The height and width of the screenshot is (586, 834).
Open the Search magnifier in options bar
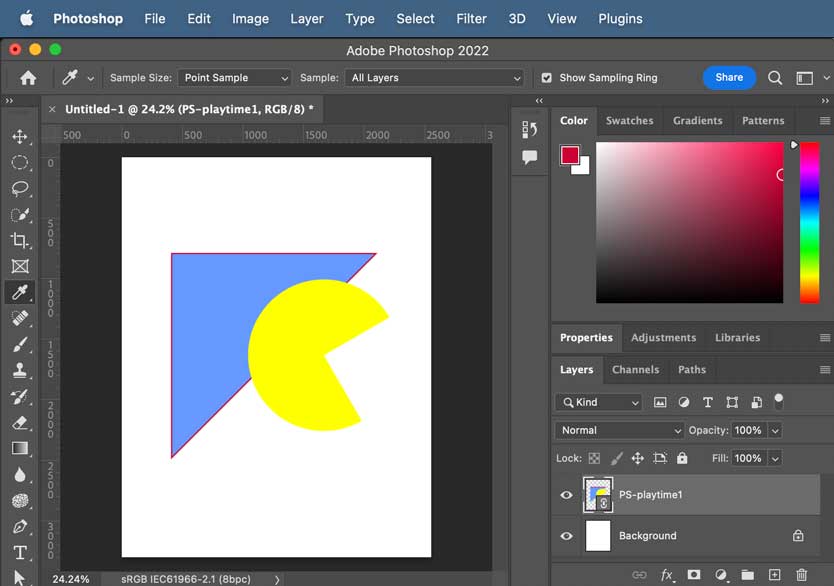click(775, 78)
